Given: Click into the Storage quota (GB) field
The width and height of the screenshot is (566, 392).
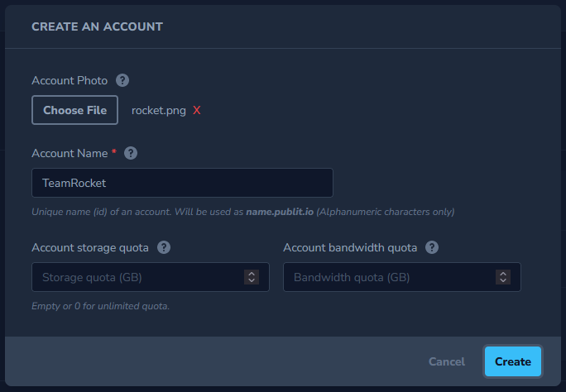Looking at the screenshot, I should [x=151, y=277].
